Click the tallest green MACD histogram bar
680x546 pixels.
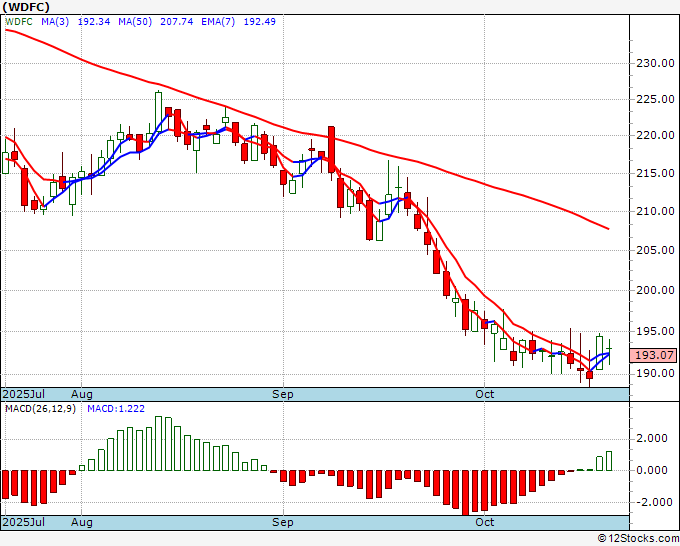(x=158, y=444)
